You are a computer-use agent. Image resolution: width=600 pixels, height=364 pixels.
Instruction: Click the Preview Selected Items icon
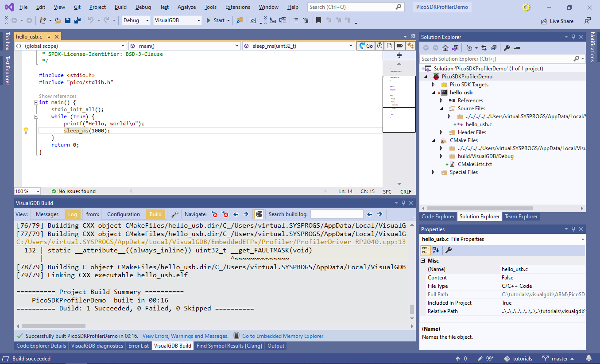click(517, 48)
